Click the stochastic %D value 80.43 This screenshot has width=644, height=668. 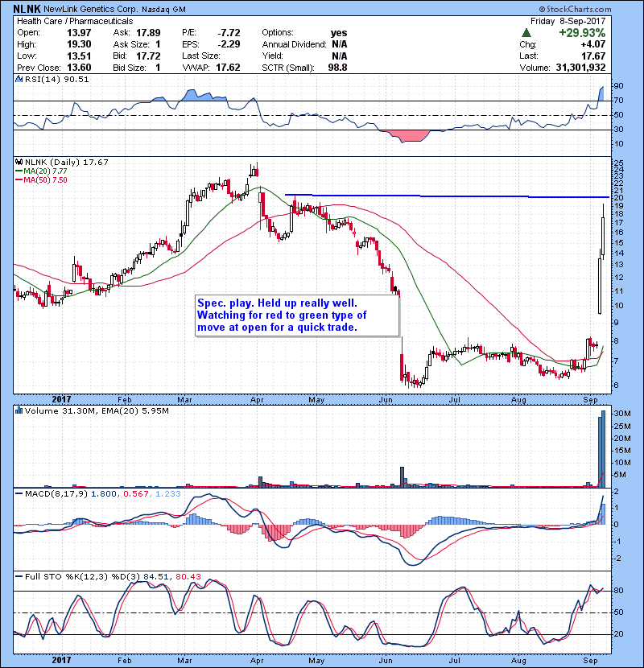pyautogui.click(x=188, y=576)
